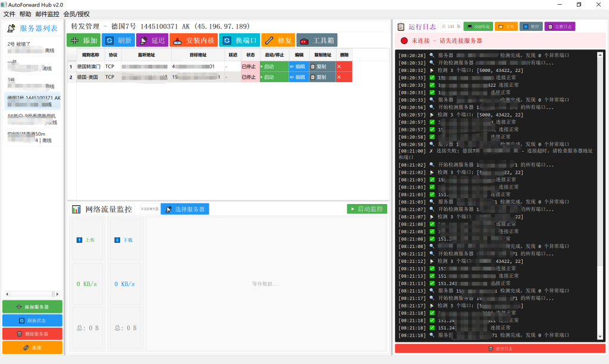This screenshot has width=609, height=364.
Task: Select the AK新户 server entry
Action: (33, 119)
